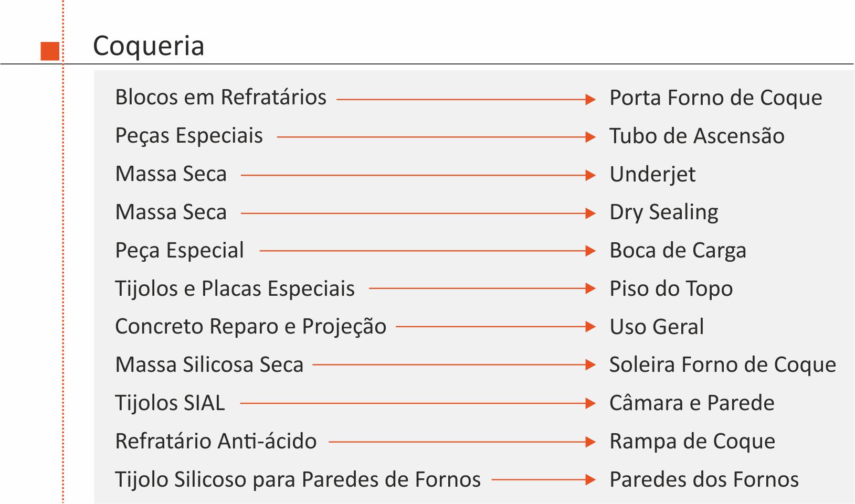Open the Tubo de Ascensão entry

coord(696,136)
